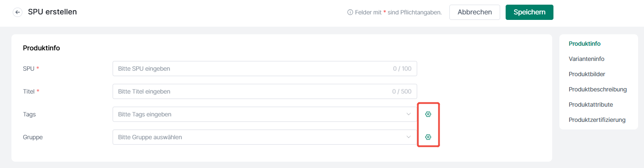Click the info icon before Felder mit

(x=350, y=12)
